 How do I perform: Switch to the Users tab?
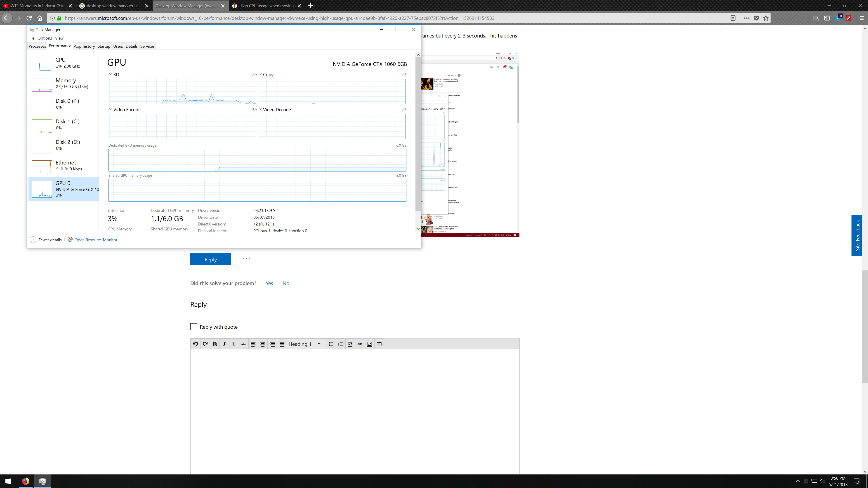tap(118, 46)
